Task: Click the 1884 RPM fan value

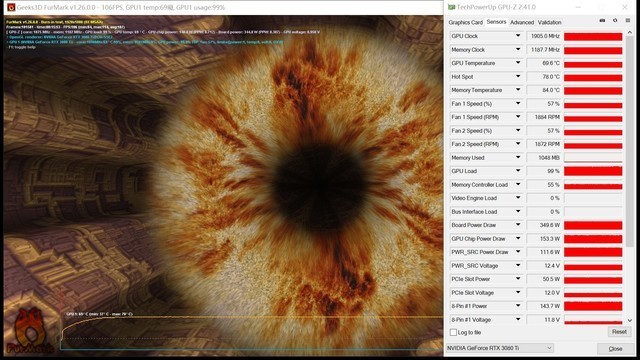Action: point(547,117)
